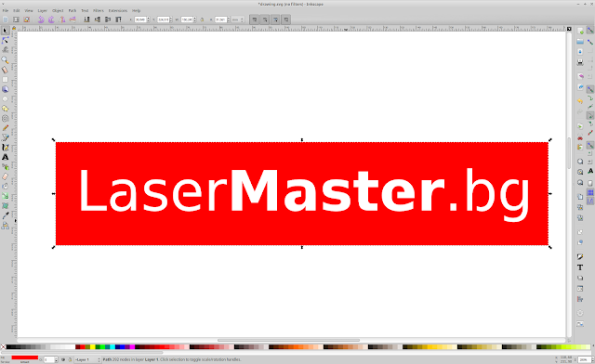595x364 pixels.
Task: Click the red fill indicator in status bar
Action: pyautogui.click(x=25, y=357)
